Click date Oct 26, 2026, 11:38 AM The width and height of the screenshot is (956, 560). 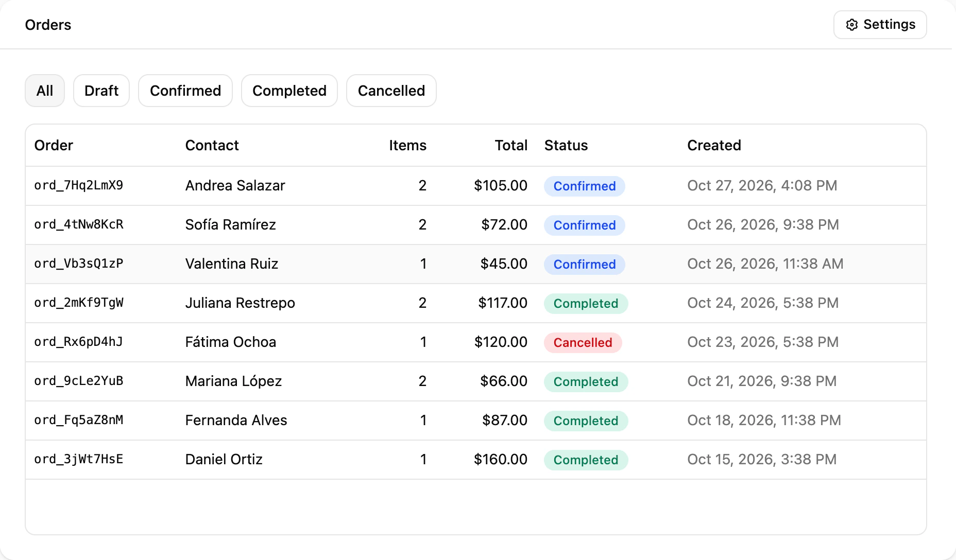coord(765,264)
